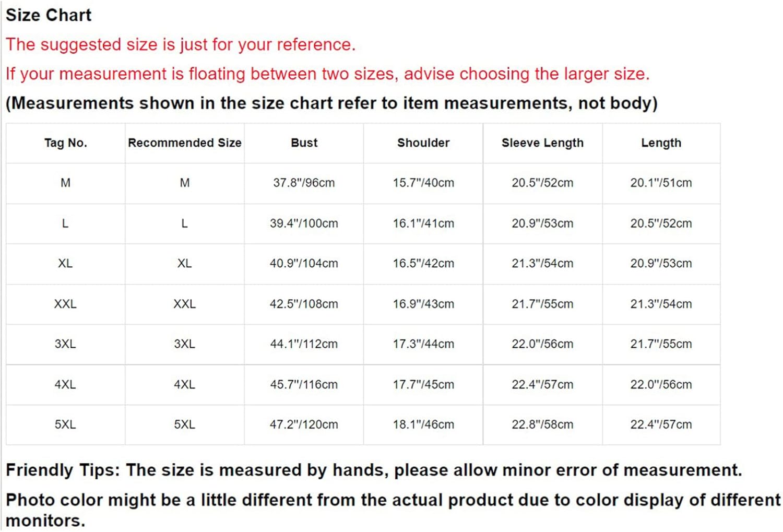Select the 37.8"/96cm bust cell
The height and width of the screenshot is (532, 783).
click(x=304, y=183)
